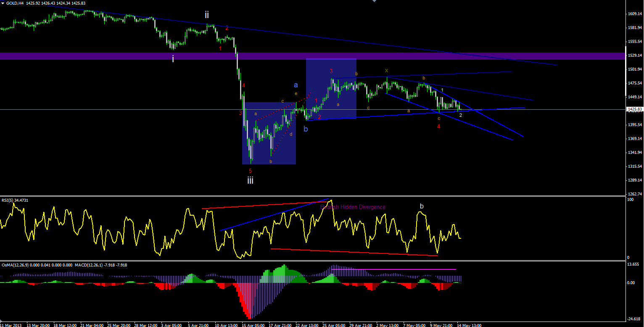Image resolution: width=644 pixels, height=327 pixels.
Task: Click the gray chart shift triangle marker
Action: coord(374,1)
